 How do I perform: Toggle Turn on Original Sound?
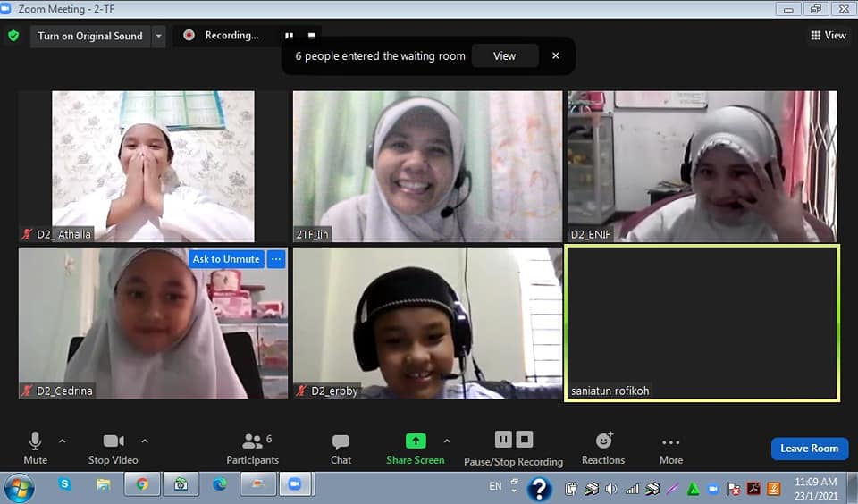(89, 36)
